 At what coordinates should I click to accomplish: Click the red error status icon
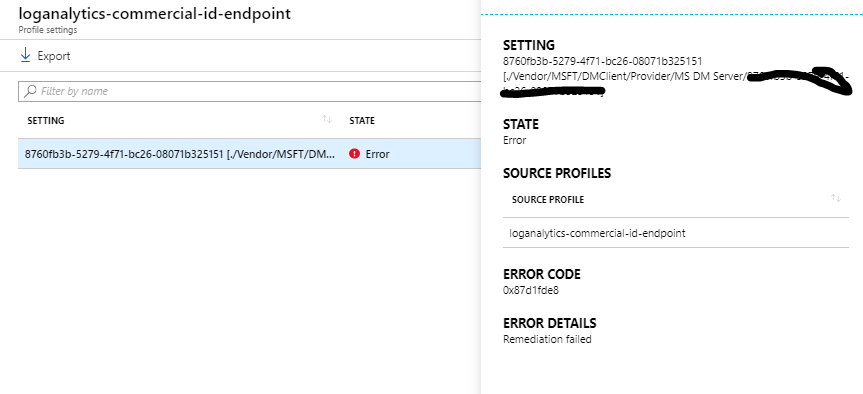point(354,154)
